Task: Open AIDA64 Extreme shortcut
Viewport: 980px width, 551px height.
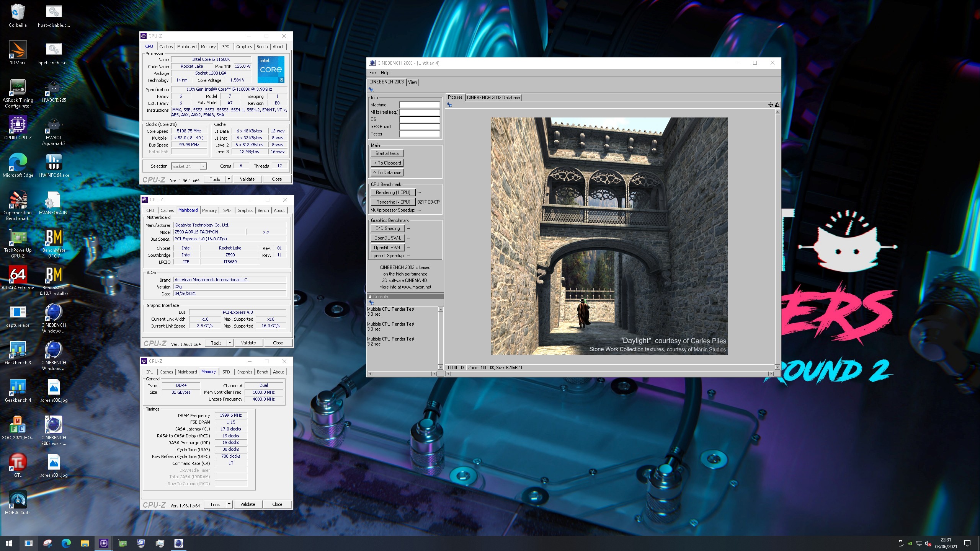Action: click(x=18, y=278)
